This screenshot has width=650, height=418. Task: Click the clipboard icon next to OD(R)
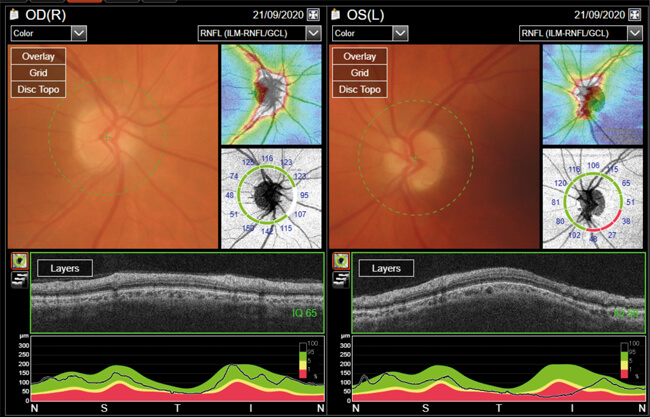point(14,16)
